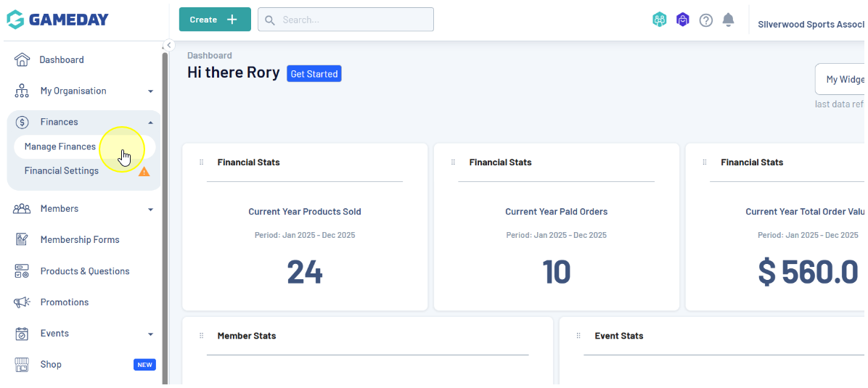Click the Create button
This screenshot has height=388, width=868.
(x=215, y=20)
